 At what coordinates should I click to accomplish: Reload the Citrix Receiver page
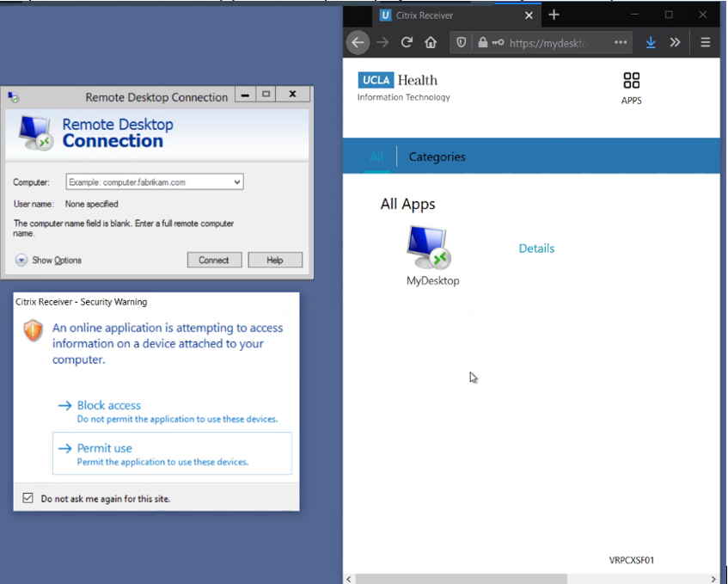407,43
